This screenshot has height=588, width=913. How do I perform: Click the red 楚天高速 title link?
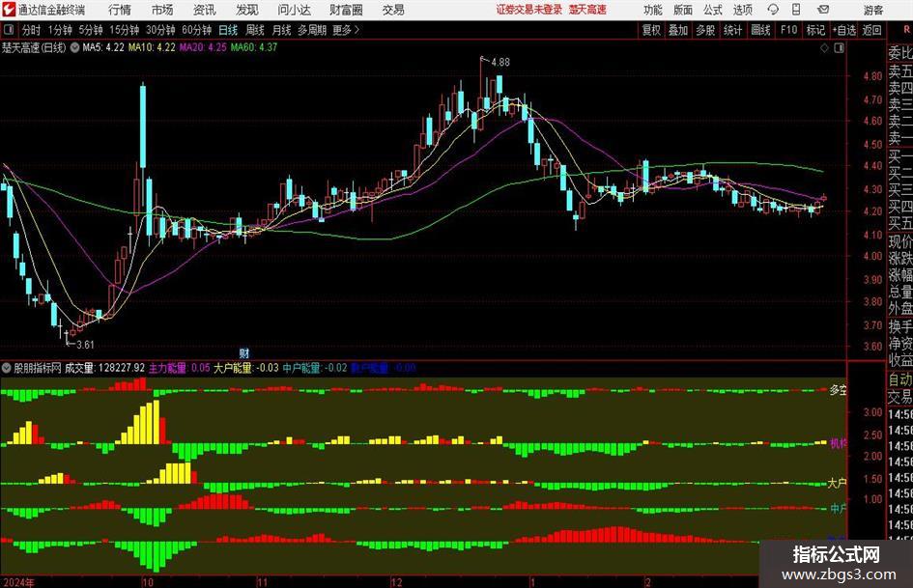click(587, 10)
